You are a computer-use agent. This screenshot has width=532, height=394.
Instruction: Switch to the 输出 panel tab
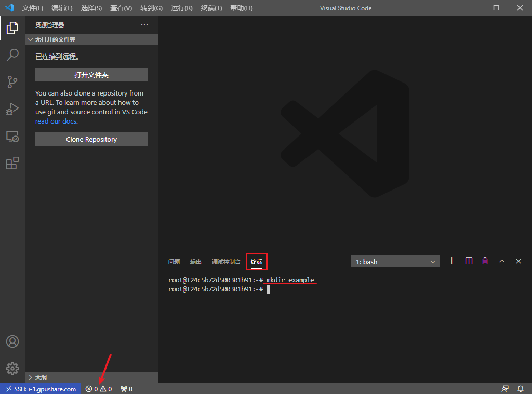coord(196,262)
